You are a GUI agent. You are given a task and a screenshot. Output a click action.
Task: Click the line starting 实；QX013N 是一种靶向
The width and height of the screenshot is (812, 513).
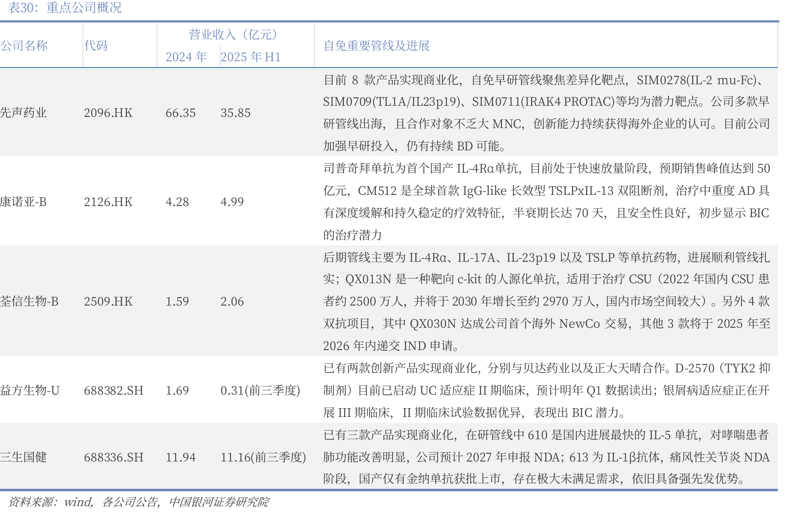tap(546, 279)
